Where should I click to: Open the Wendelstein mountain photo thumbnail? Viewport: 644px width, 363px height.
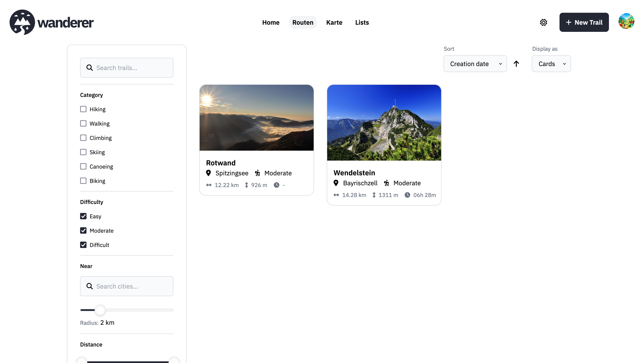click(384, 123)
